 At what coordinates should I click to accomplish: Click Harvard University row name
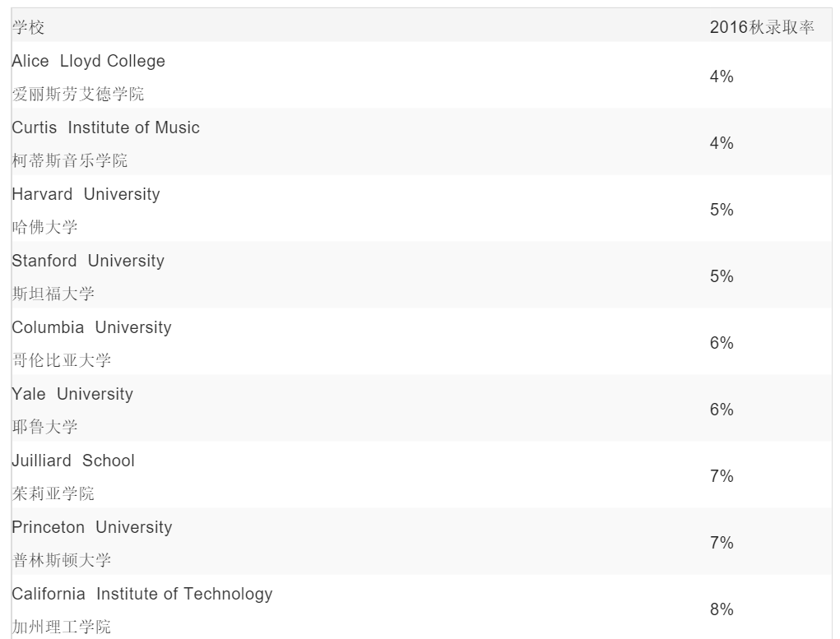tap(86, 195)
